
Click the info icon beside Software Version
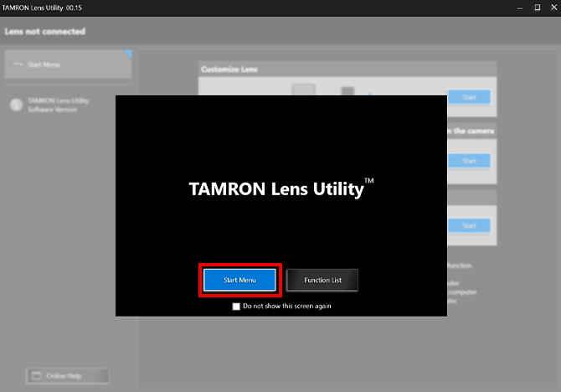coord(17,105)
